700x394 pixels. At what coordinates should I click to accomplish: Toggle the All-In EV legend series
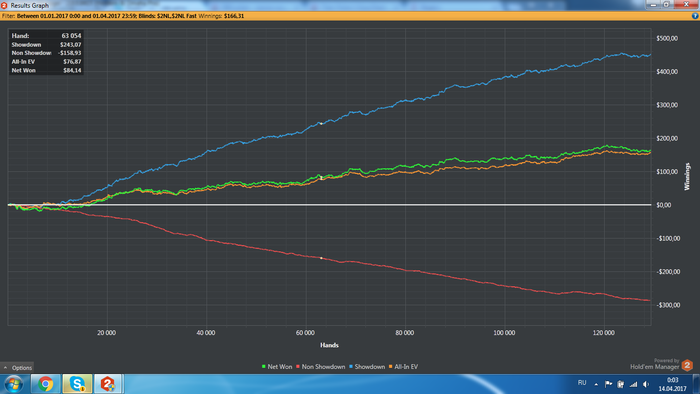point(403,367)
